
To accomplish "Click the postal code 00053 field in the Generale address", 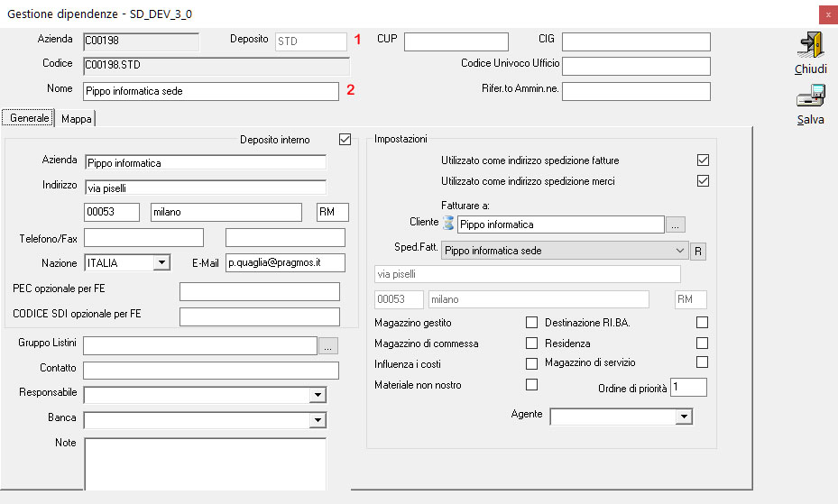I will coord(112,212).
